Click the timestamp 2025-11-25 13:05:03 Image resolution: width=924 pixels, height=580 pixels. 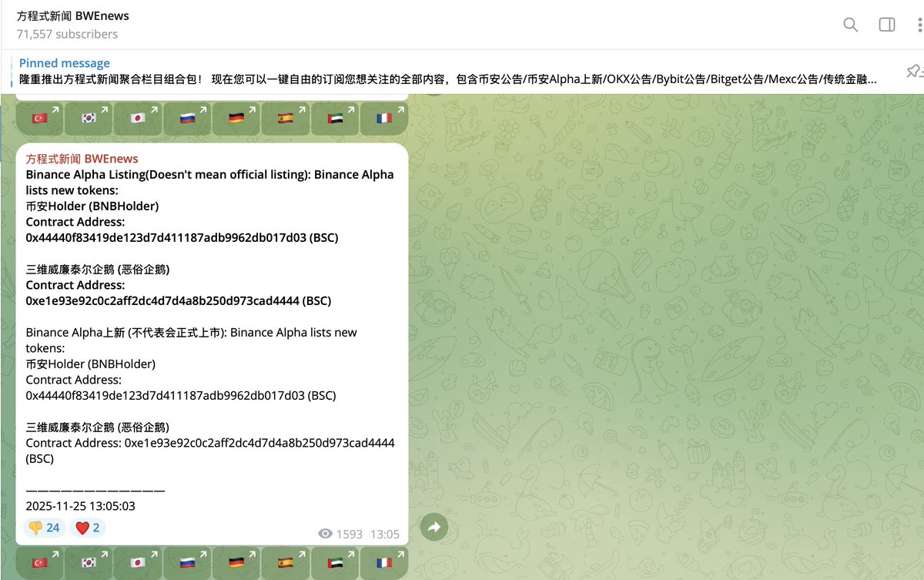(80, 506)
